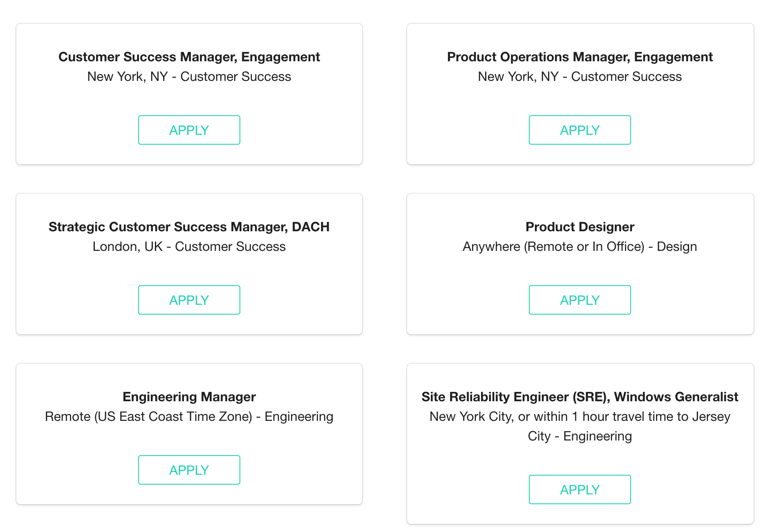779x532 pixels.
Task: Hit Apply for Site Reliability Engineer role
Action: coord(580,490)
